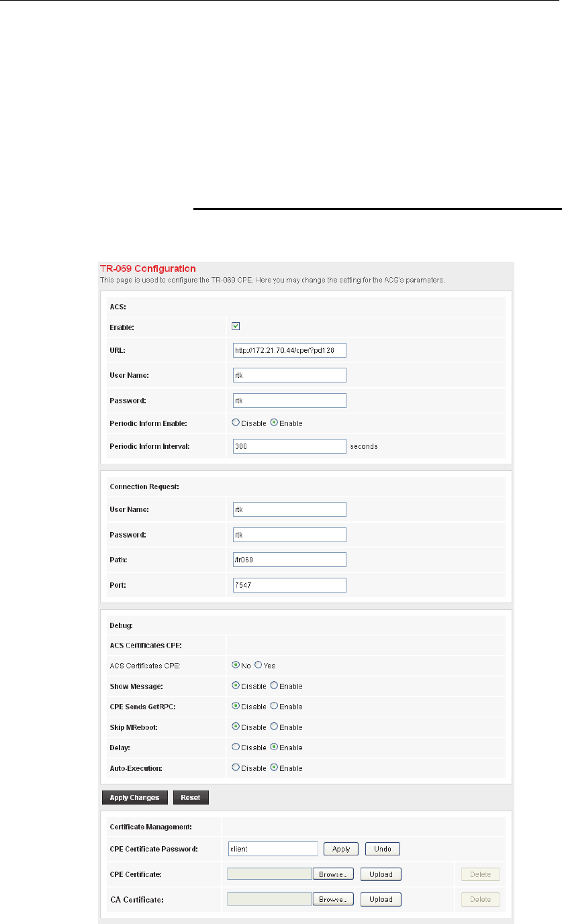Set Show Message to Disable
Viewport: 562px width, 924px height.
[x=236, y=686]
